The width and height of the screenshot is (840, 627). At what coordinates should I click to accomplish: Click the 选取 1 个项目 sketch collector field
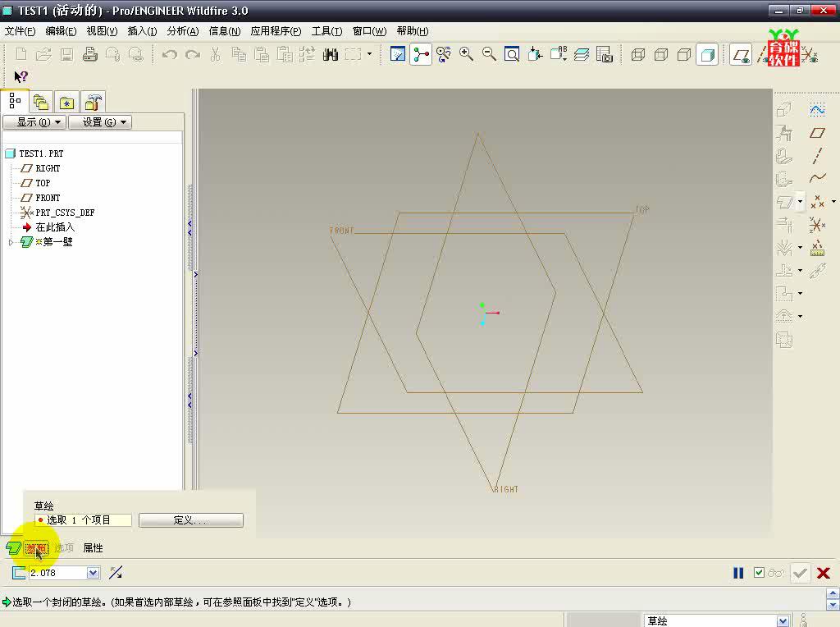pyautogui.click(x=83, y=520)
